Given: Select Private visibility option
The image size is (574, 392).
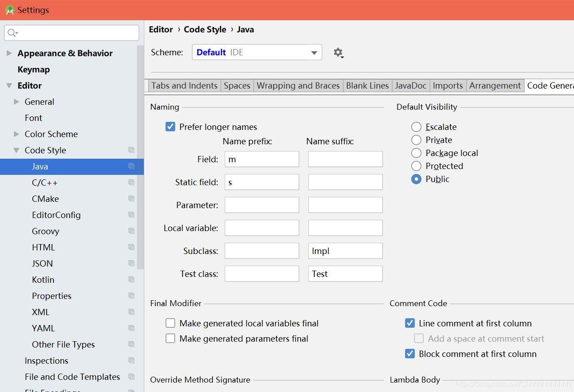Looking at the screenshot, I should pyautogui.click(x=416, y=140).
